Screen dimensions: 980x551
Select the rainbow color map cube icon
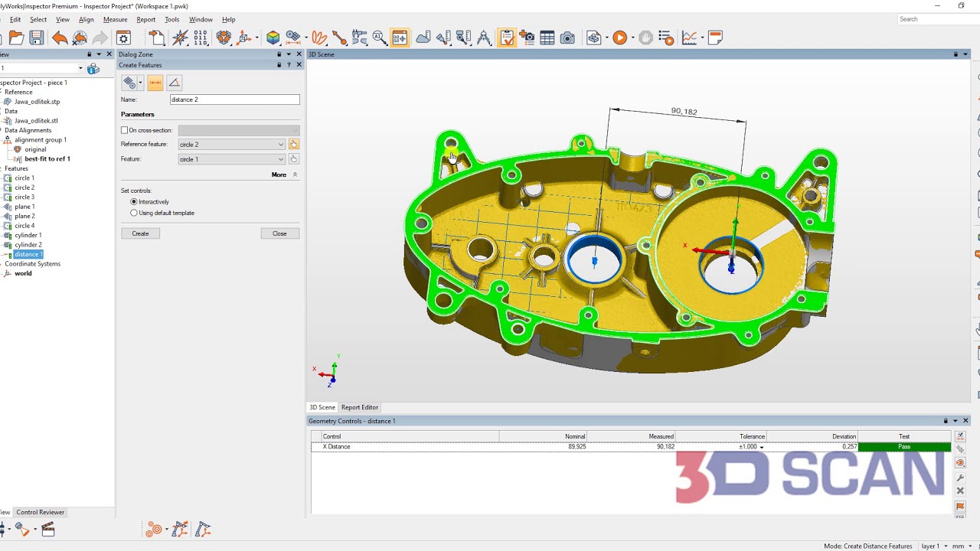coord(273,36)
